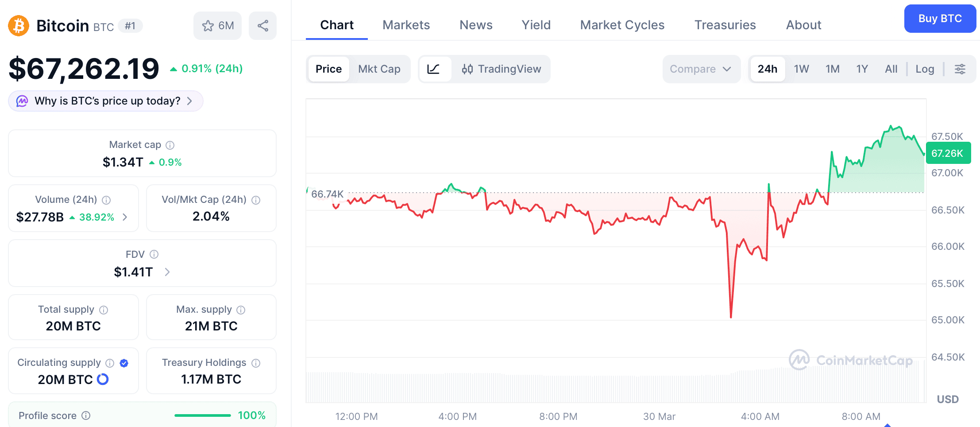Click the Profile score progress bar
This screenshot has height=427, width=980.
click(x=203, y=415)
